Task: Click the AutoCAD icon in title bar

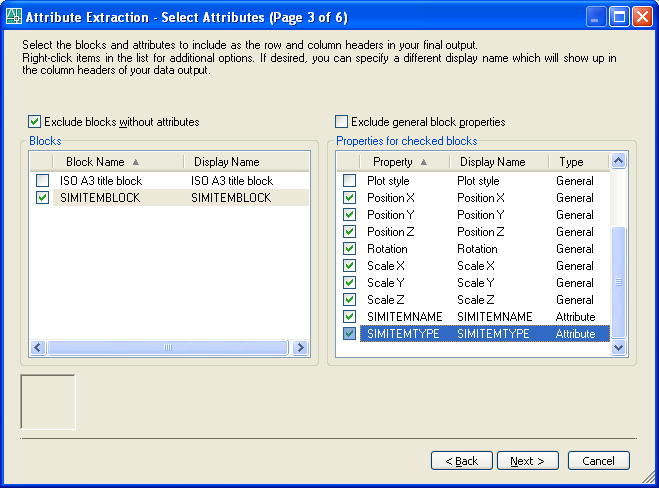Action: (14, 17)
